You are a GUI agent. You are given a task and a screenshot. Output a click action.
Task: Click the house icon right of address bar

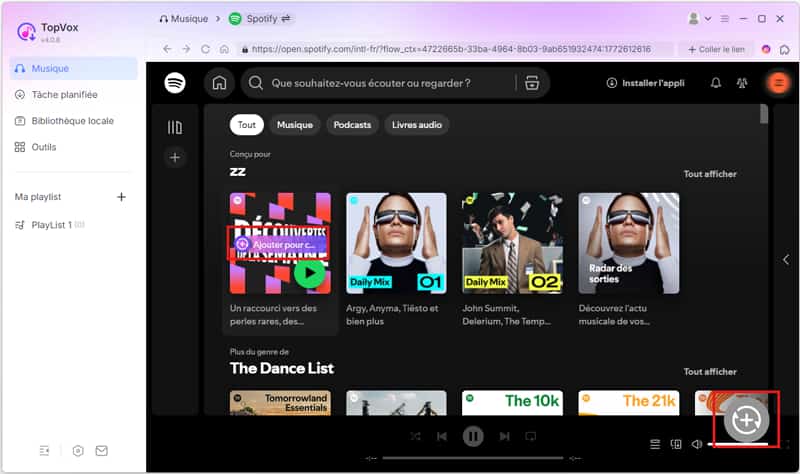click(785, 49)
